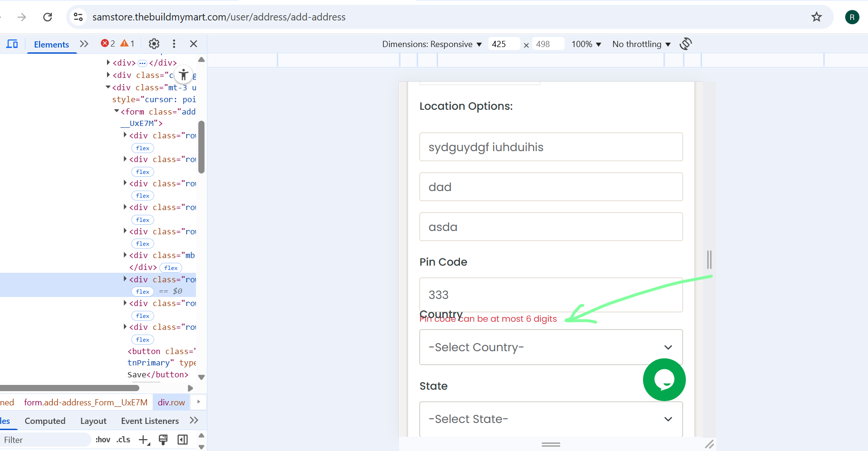Click the new style rule plus icon

click(144, 440)
